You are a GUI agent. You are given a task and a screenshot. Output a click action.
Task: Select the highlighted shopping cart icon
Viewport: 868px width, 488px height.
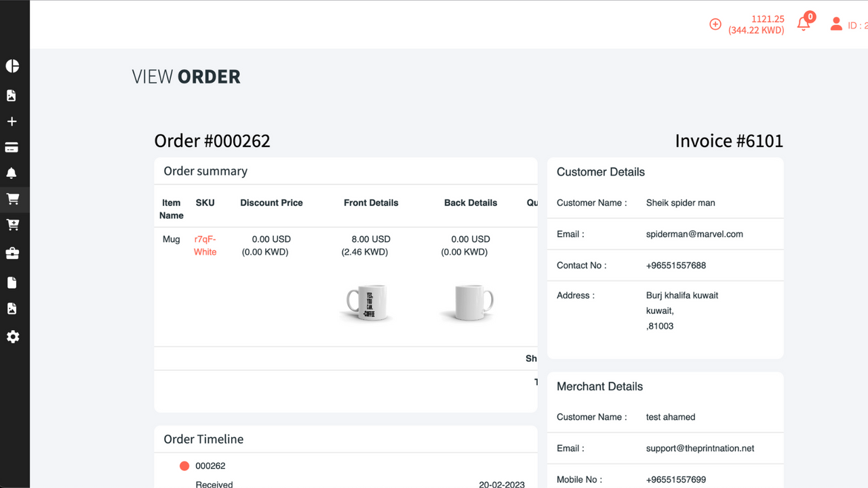tap(12, 199)
